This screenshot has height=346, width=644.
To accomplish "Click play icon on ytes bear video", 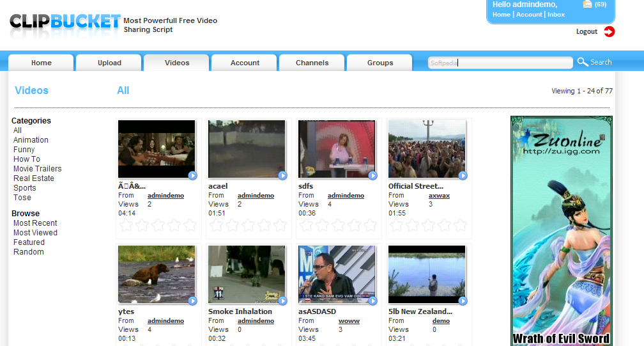I will click(192, 301).
